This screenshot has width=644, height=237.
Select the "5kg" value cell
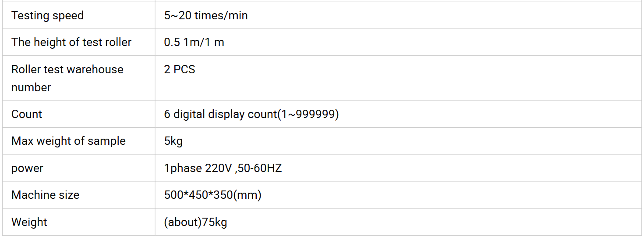tap(173, 141)
